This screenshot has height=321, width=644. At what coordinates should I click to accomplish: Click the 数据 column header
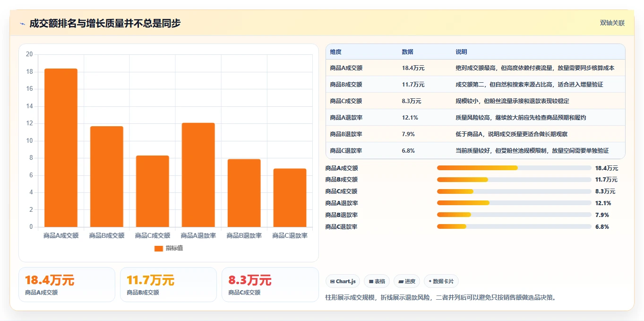pyautogui.click(x=407, y=52)
